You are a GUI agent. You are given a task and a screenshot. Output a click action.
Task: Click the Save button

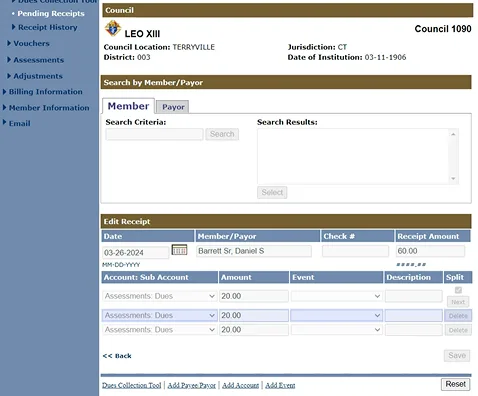(x=457, y=356)
